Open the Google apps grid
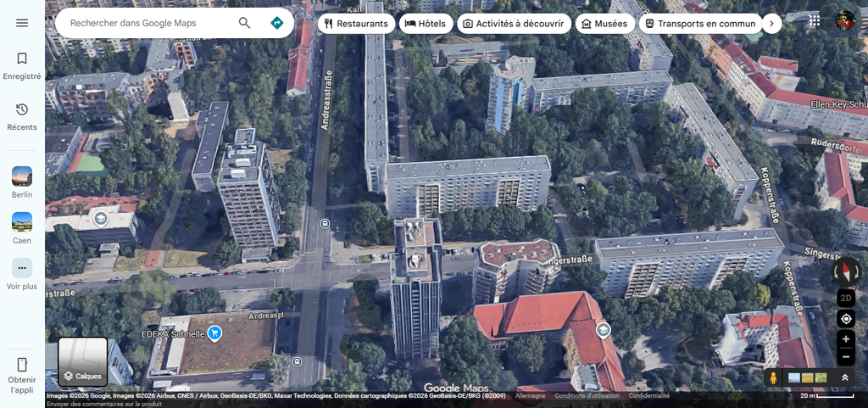This screenshot has width=868, height=408. (814, 21)
